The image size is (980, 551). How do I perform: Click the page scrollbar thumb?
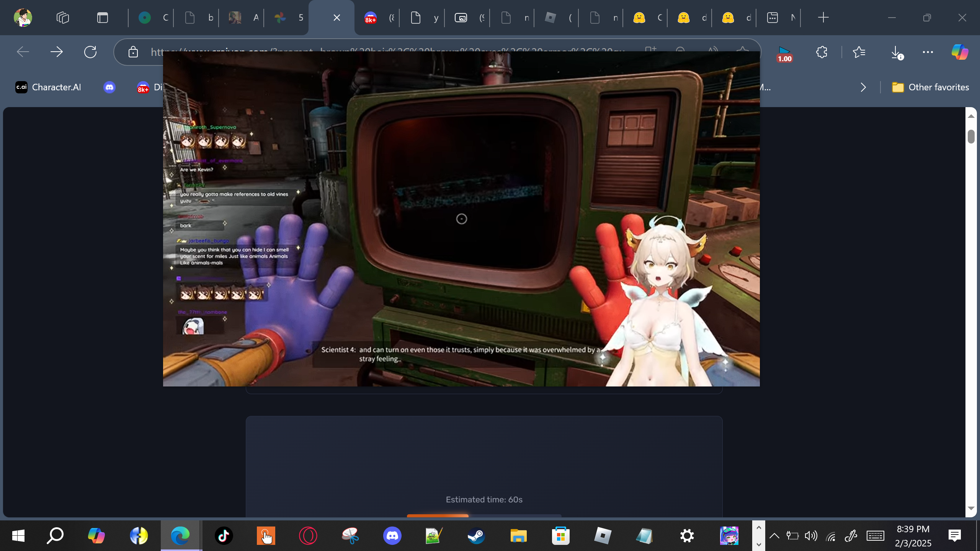point(971,137)
